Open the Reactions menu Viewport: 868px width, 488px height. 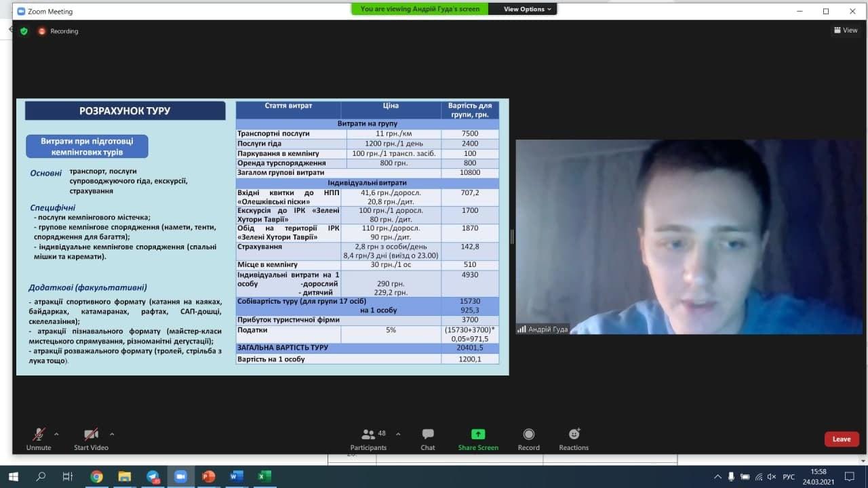(573, 439)
